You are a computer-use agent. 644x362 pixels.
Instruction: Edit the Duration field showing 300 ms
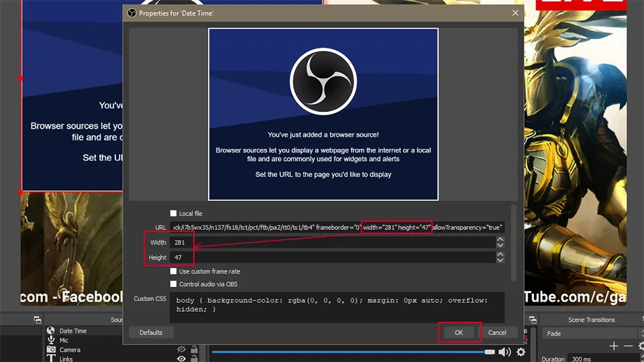pyautogui.click(x=604, y=358)
